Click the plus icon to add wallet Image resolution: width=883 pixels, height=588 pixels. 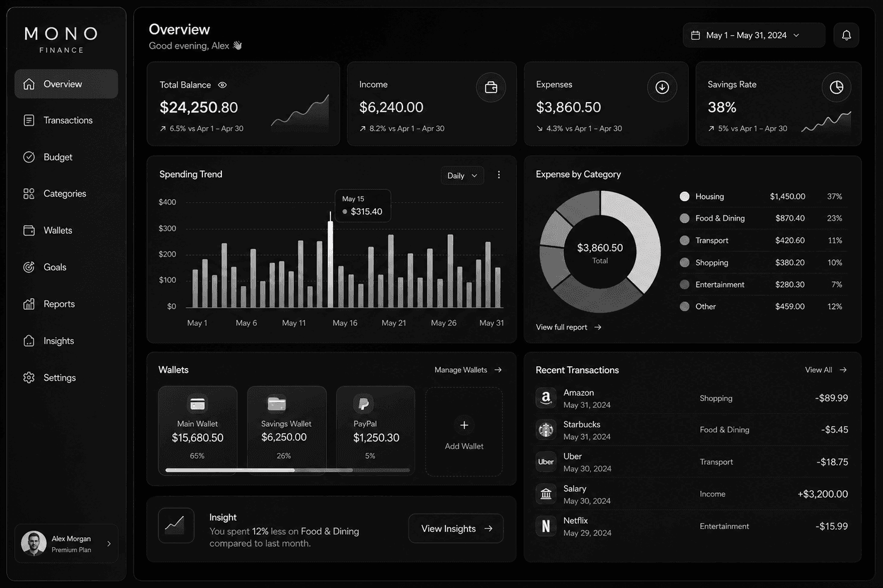(464, 425)
